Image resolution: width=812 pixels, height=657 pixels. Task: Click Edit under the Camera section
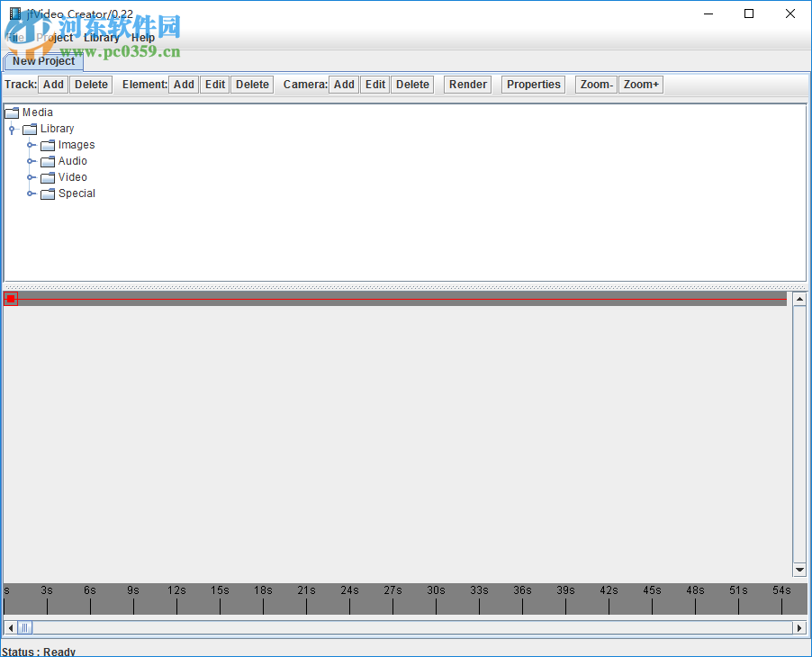374,84
